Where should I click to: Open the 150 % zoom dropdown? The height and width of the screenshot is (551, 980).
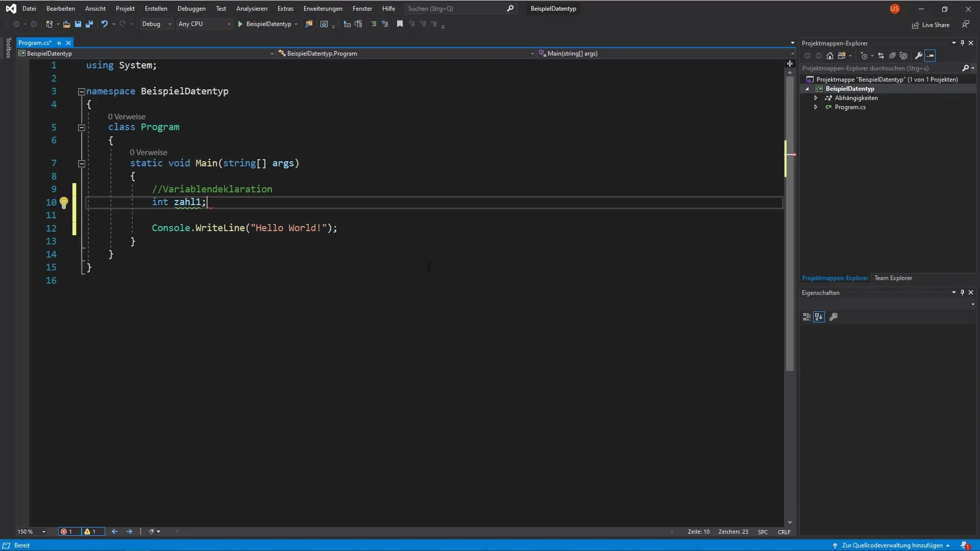pyautogui.click(x=31, y=532)
